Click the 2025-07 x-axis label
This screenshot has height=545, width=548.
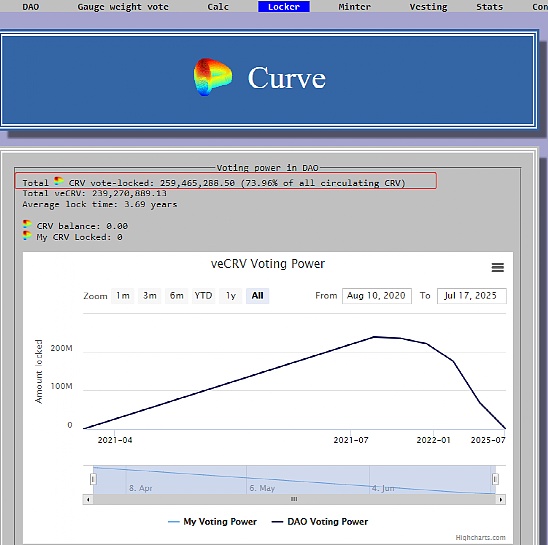488,440
